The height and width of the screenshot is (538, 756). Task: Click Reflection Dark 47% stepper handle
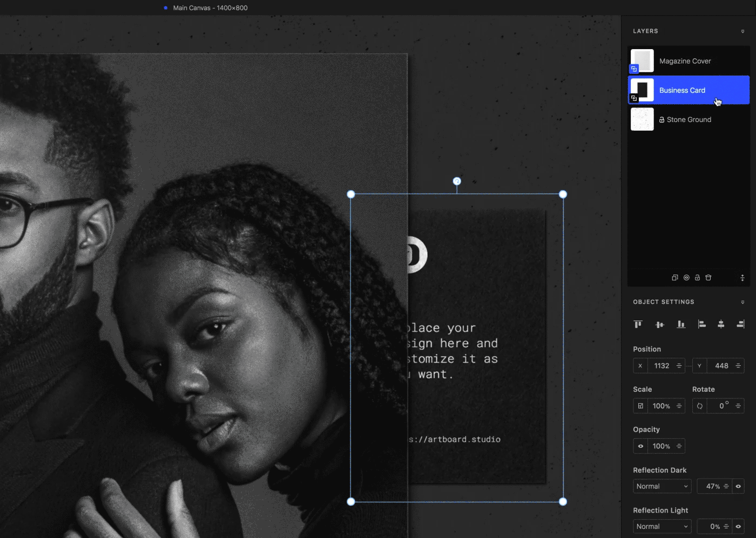[x=726, y=486]
